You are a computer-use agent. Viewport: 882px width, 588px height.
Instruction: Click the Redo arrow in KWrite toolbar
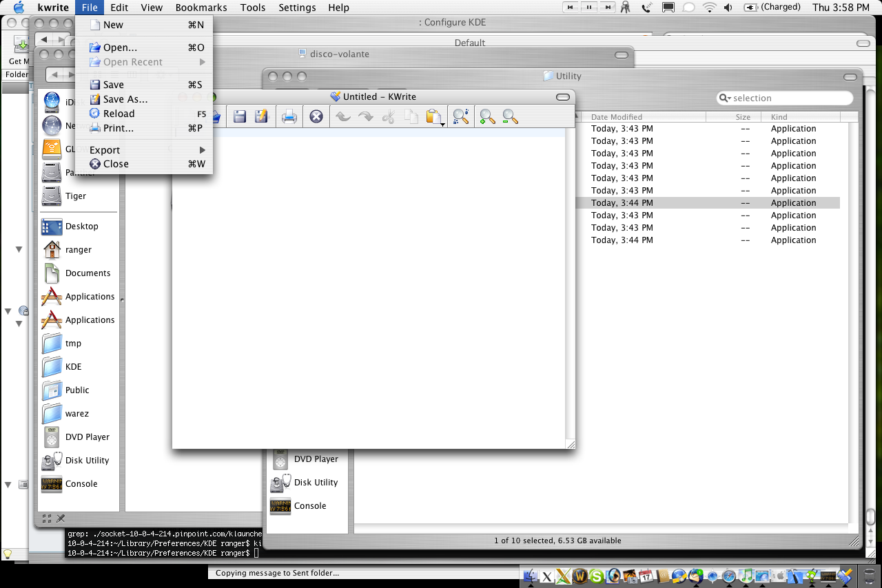point(366,116)
